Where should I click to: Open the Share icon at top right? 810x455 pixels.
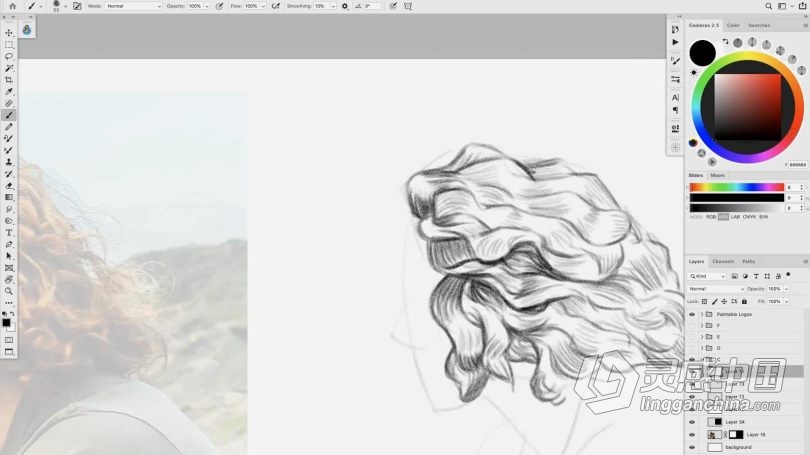click(802, 6)
